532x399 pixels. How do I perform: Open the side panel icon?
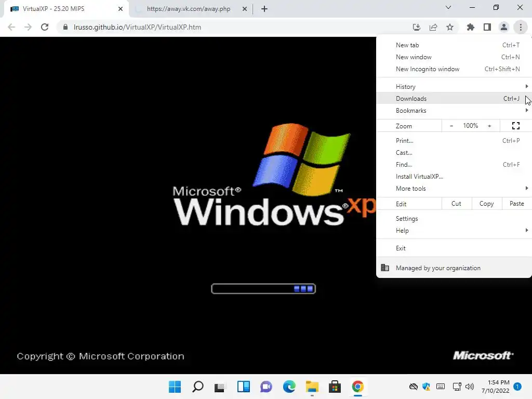click(487, 27)
